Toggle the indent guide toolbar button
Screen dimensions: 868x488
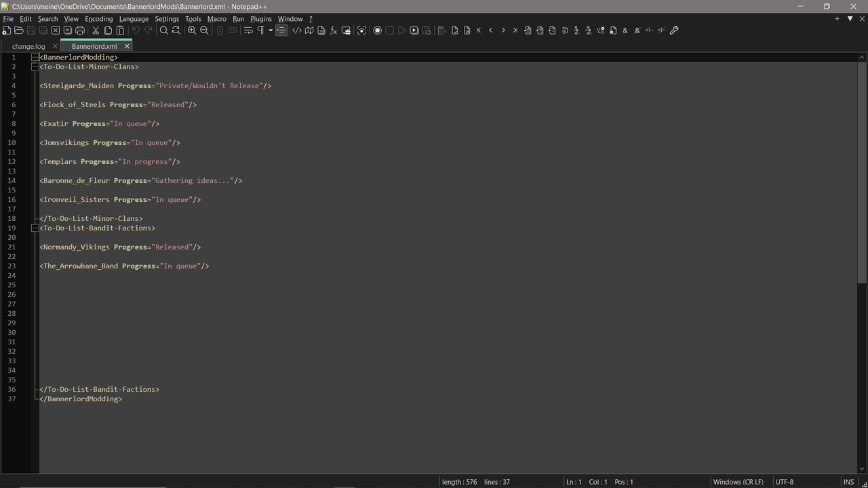[281, 30]
